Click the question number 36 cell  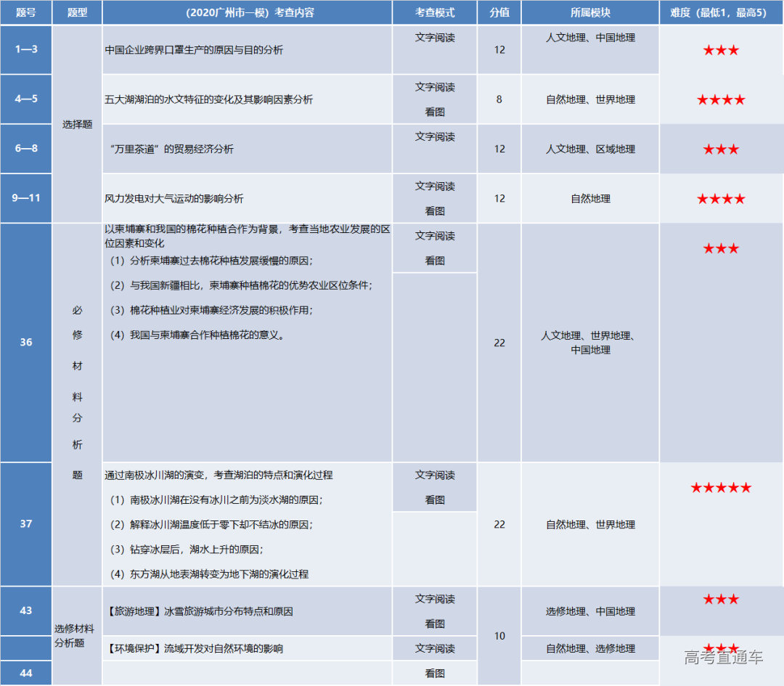(25, 343)
